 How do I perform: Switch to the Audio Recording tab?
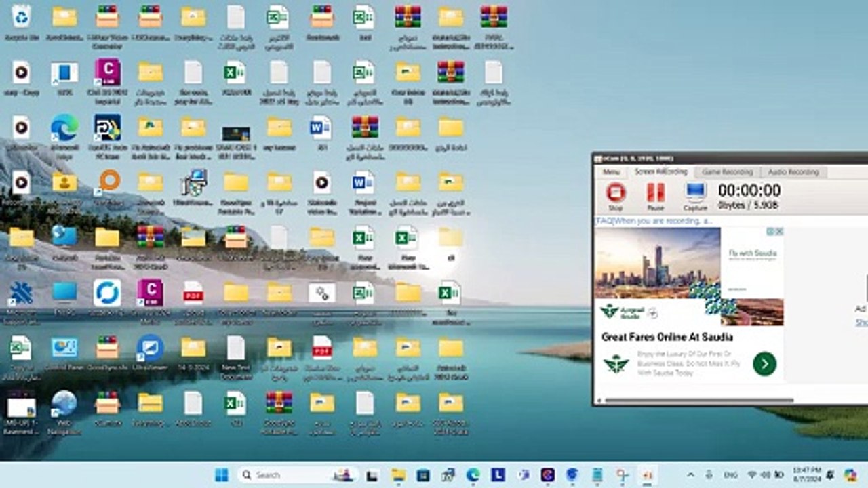pyautogui.click(x=793, y=172)
